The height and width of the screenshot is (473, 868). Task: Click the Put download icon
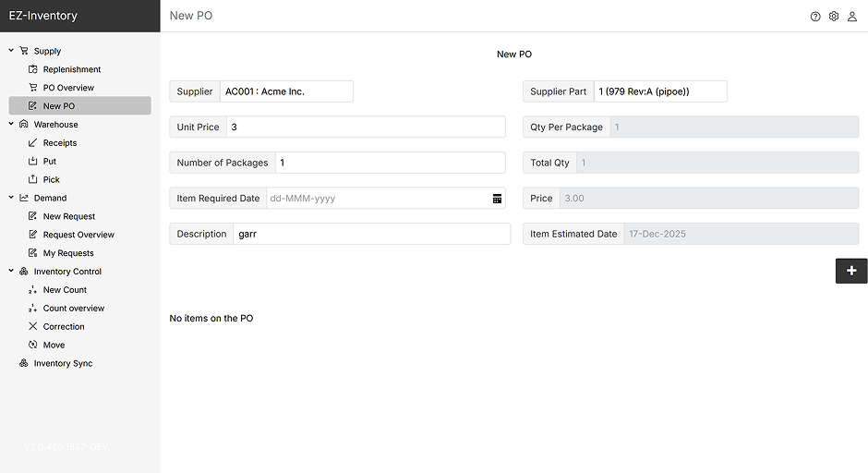tap(32, 161)
